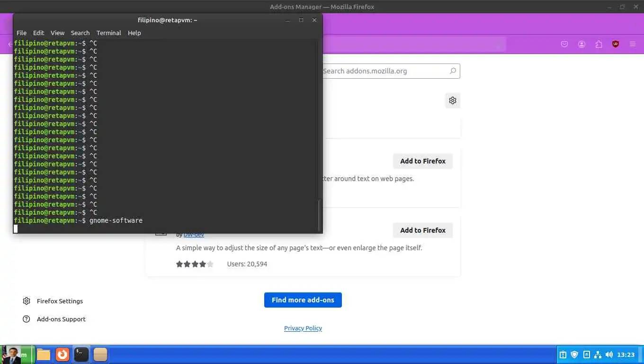
Task: Open the start menu button in taskbar
Action: point(18,355)
